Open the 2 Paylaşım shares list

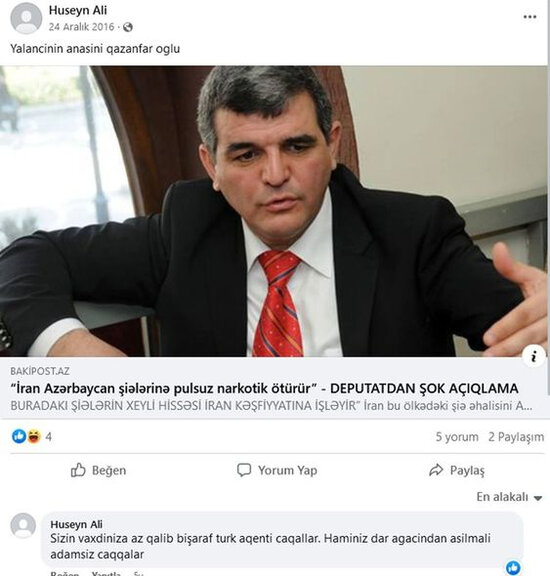pyautogui.click(x=516, y=437)
